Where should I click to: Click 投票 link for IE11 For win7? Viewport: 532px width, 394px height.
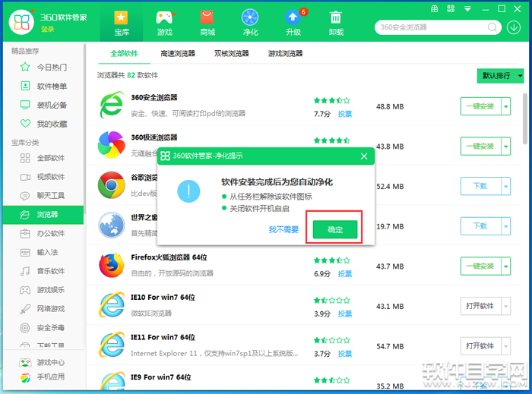(x=345, y=354)
